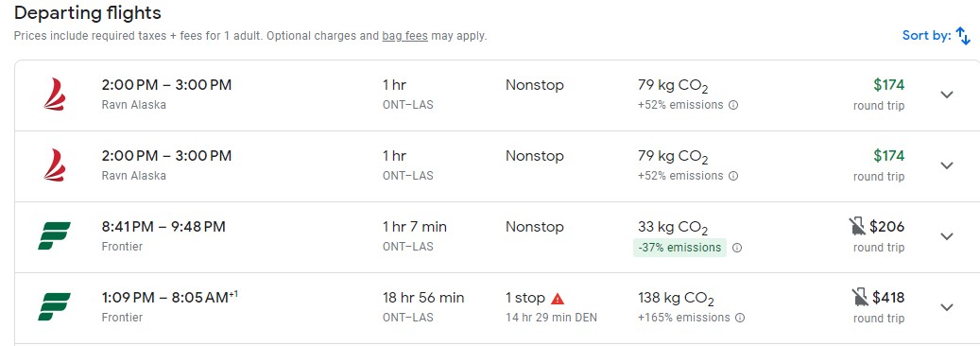980x346 pixels.
Task: Click info icon beside -37% emissions
Action: click(x=737, y=248)
